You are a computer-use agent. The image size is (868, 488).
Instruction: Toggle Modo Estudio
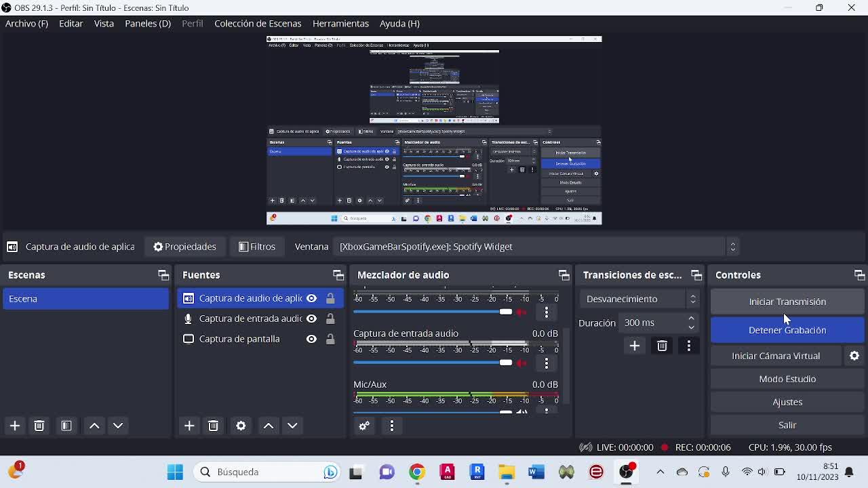tap(787, 379)
